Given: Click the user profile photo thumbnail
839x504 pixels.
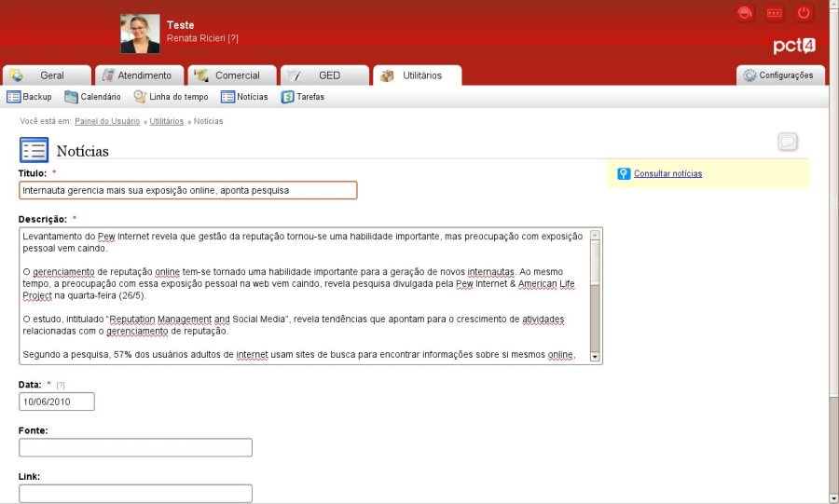Looking at the screenshot, I should (x=140, y=34).
